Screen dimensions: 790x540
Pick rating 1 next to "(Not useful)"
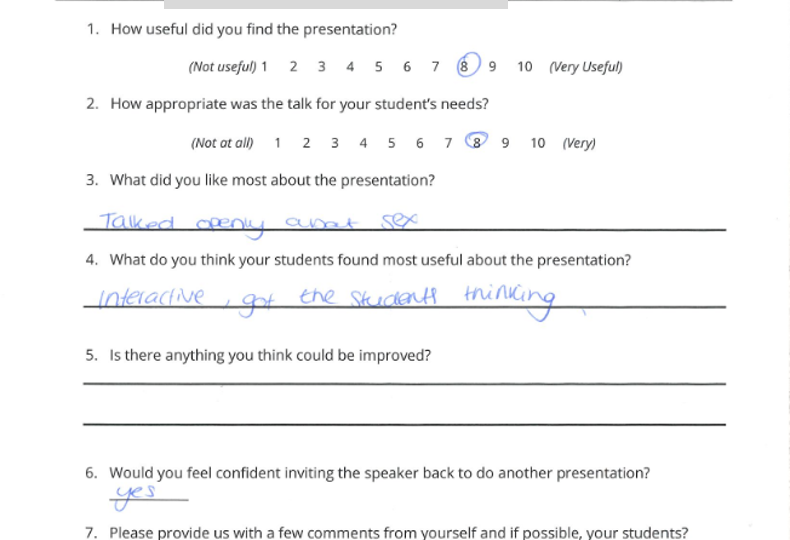click(x=264, y=66)
